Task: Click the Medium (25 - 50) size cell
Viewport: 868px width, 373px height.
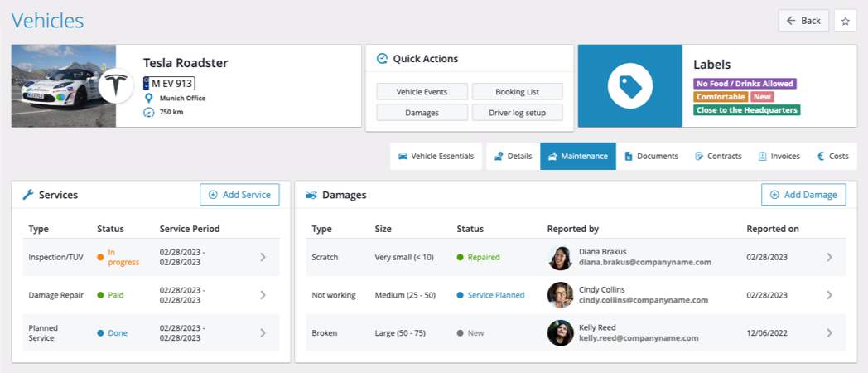Action: coord(405,295)
